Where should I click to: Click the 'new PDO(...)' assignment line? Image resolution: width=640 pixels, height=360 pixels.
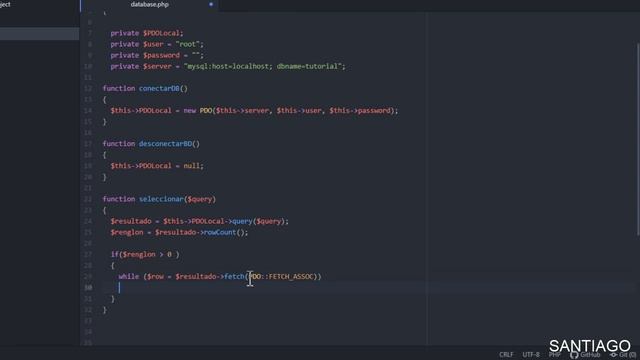[254, 111]
